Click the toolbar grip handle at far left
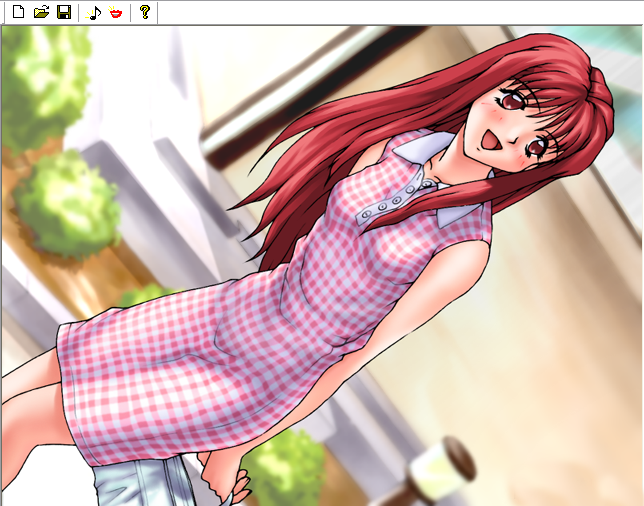Image resolution: width=644 pixels, height=506 pixels. 4,13
